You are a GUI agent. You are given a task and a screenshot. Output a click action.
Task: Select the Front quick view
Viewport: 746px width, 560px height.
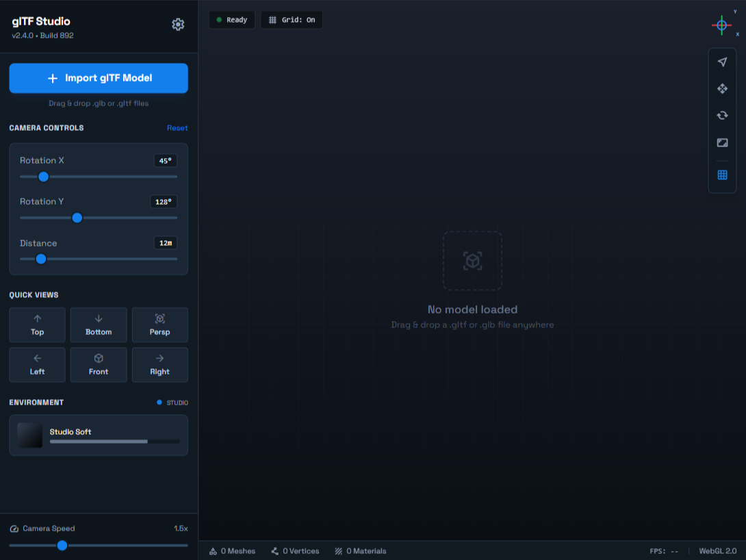tap(98, 364)
